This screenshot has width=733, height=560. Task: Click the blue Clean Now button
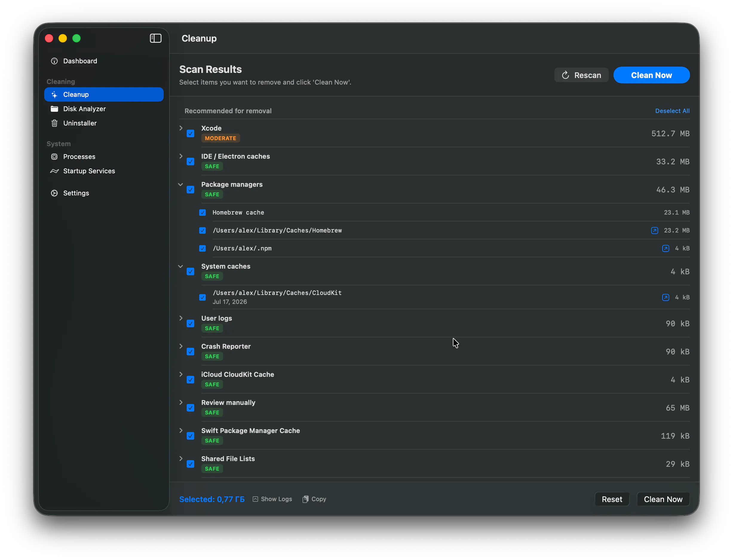[651, 75]
